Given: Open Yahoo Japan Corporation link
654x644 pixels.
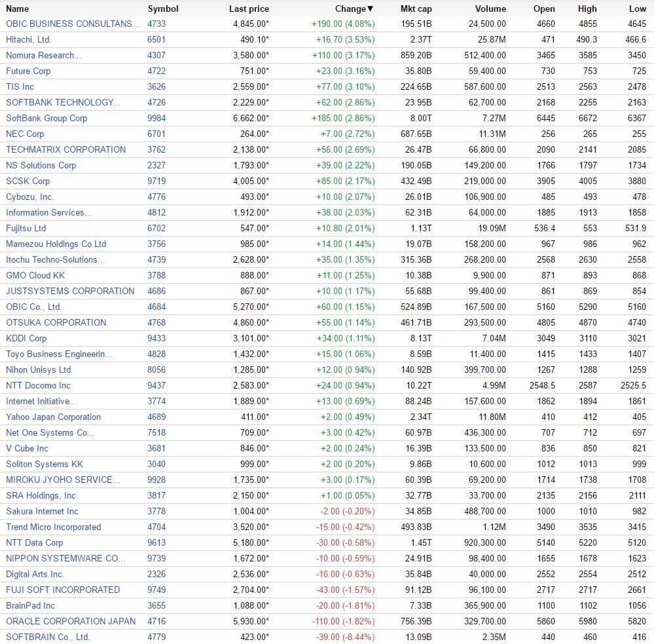Looking at the screenshot, I should tap(53, 417).
